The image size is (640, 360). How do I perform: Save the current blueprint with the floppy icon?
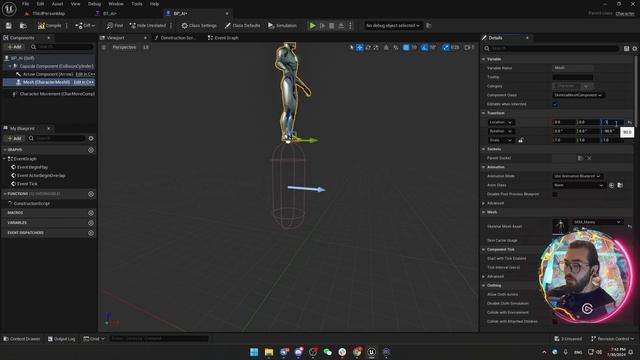(9, 26)
